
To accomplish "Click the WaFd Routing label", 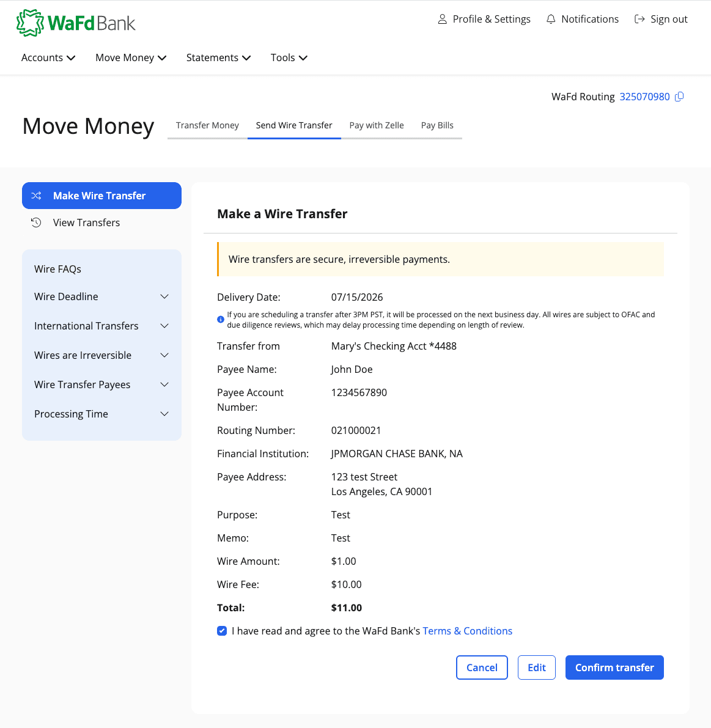I will click(583, 97).
